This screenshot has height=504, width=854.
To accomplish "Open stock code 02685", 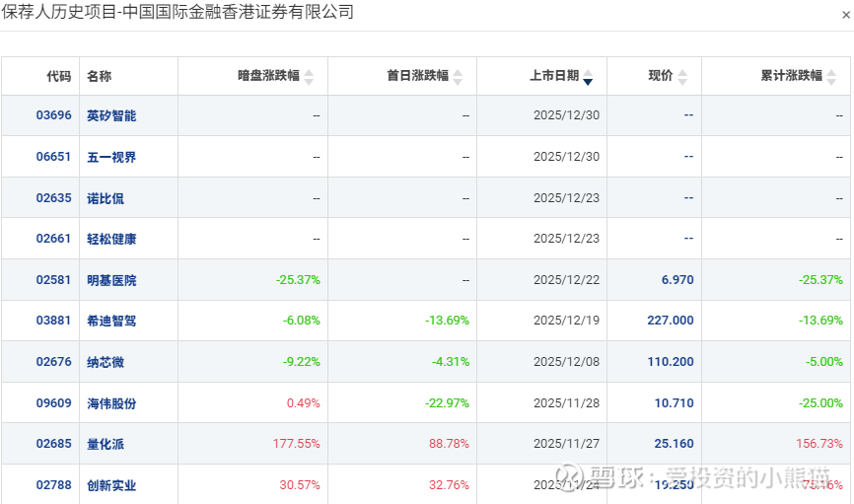I will tap(54, 444).
